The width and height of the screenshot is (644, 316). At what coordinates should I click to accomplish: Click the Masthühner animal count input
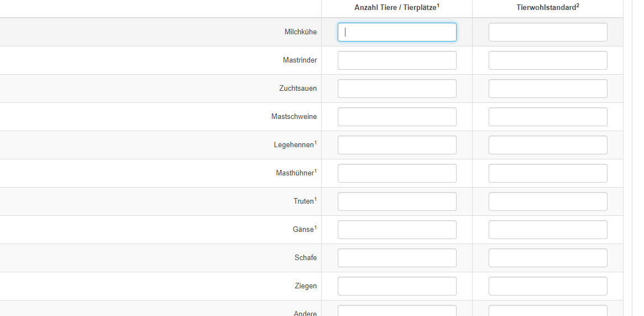[x=397, y=173]
